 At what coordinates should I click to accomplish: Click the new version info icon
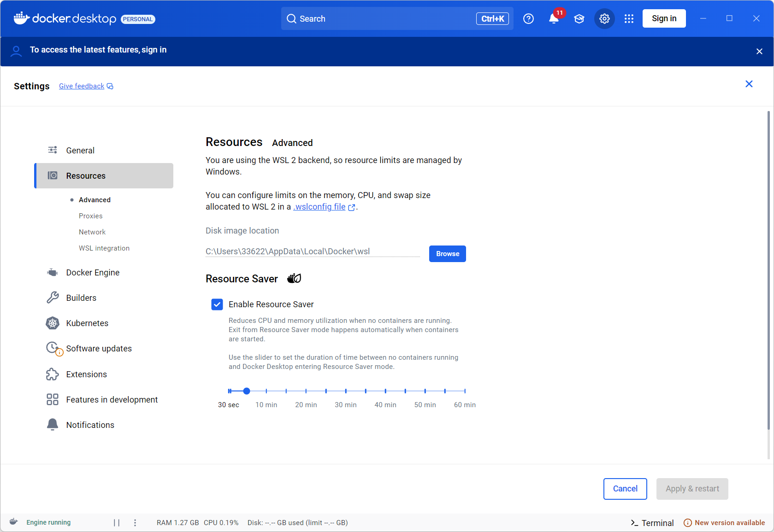pos(687,523)
